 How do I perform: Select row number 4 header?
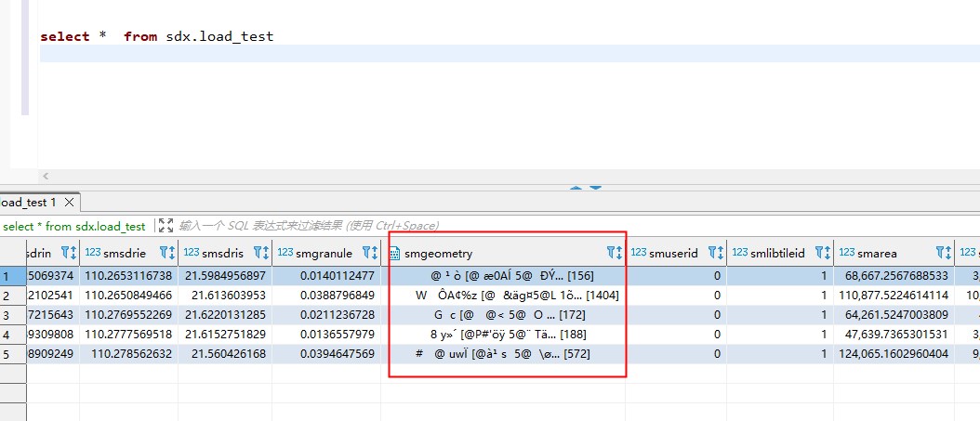pos(13,335)
